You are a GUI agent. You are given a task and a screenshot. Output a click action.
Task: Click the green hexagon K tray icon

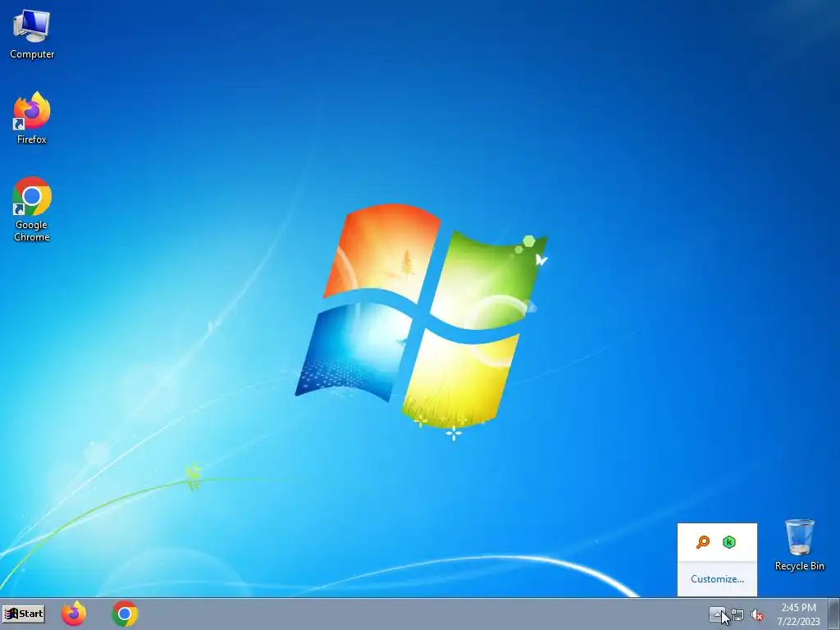click(729, 542)
